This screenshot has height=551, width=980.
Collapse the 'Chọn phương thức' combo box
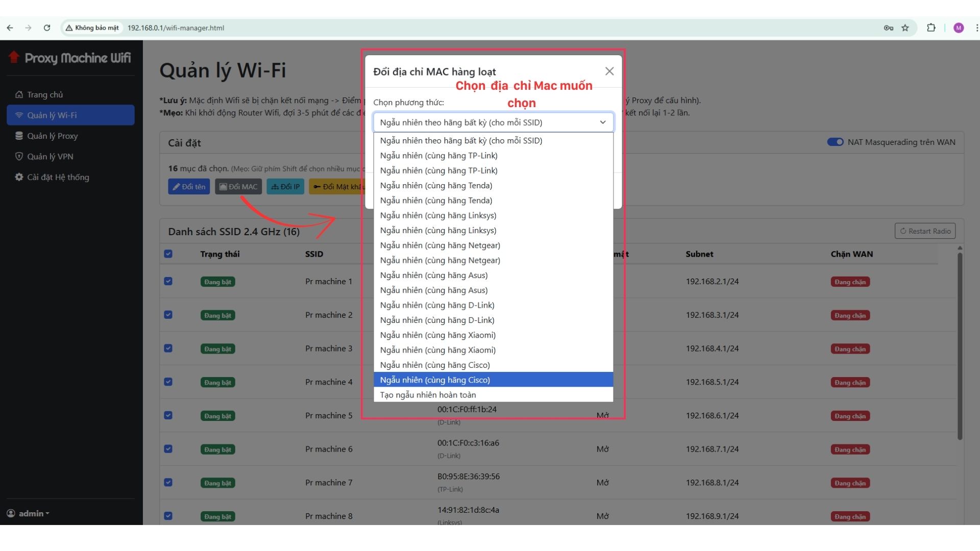coord(493,122)
